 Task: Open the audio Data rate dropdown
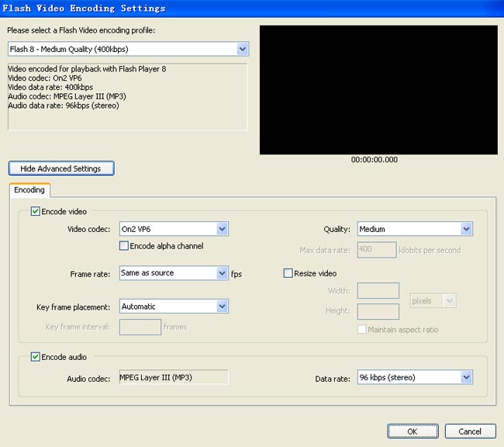(x=415, y=377)
